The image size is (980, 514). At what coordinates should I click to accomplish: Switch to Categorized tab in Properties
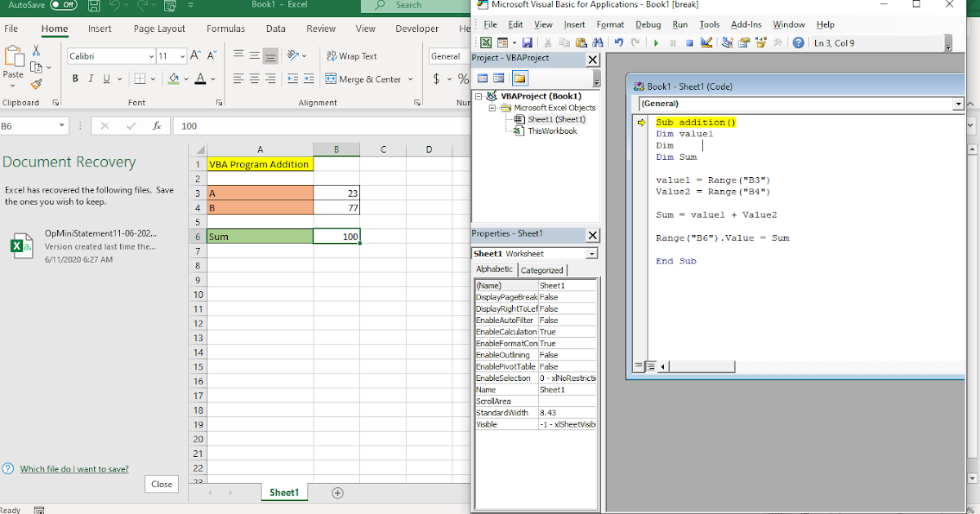(542, 270)
